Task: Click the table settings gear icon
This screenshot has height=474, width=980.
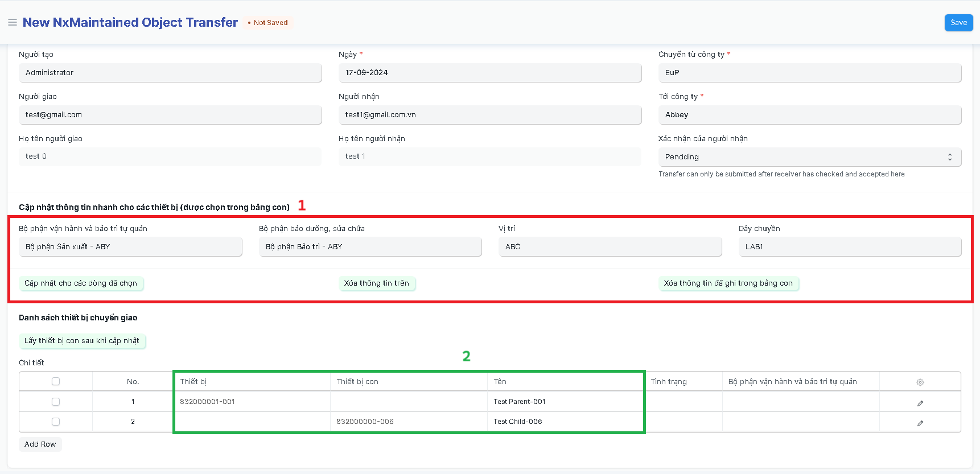Action: coord(920,382)
